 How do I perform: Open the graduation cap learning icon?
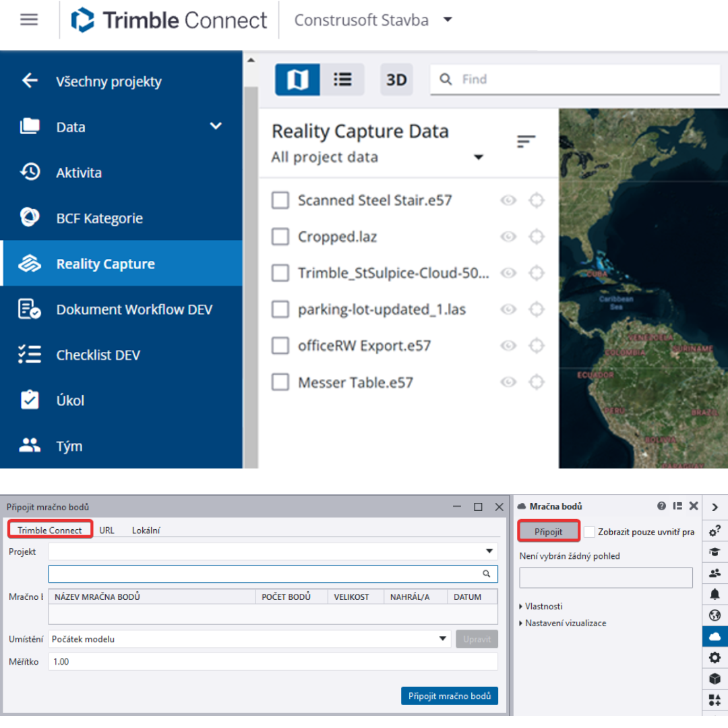(715, 551)
